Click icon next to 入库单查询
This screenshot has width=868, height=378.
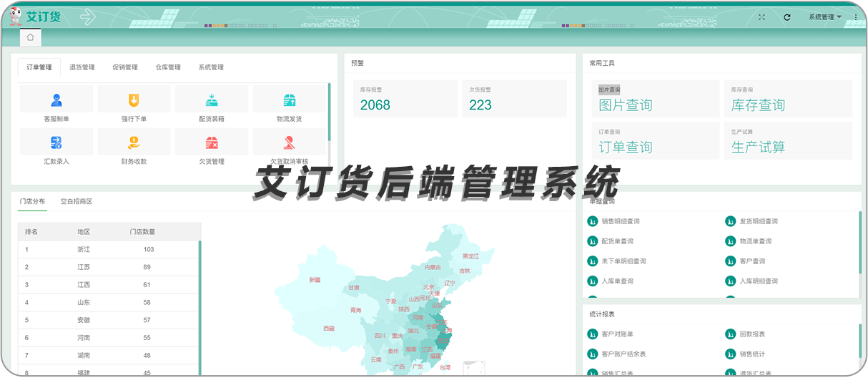592,281
